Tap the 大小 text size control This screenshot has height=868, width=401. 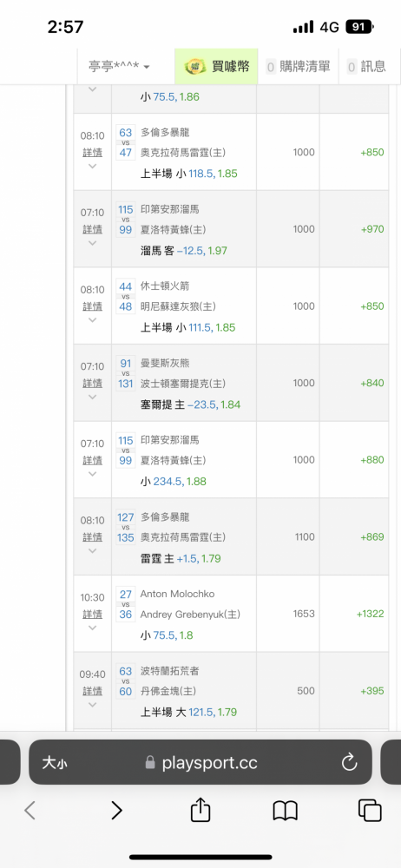(55, 763)
